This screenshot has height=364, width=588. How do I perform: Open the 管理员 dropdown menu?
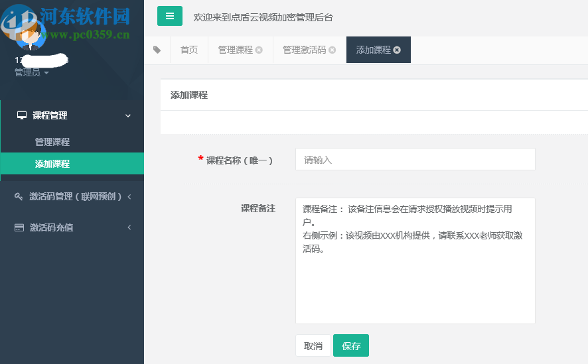pos(31,72)
